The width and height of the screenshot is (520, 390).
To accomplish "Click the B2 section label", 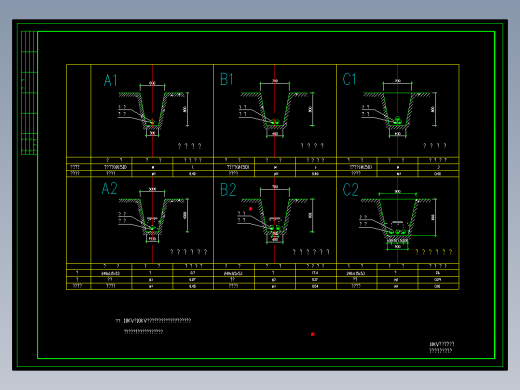I will pyautogui.click(x=228, y=190).
